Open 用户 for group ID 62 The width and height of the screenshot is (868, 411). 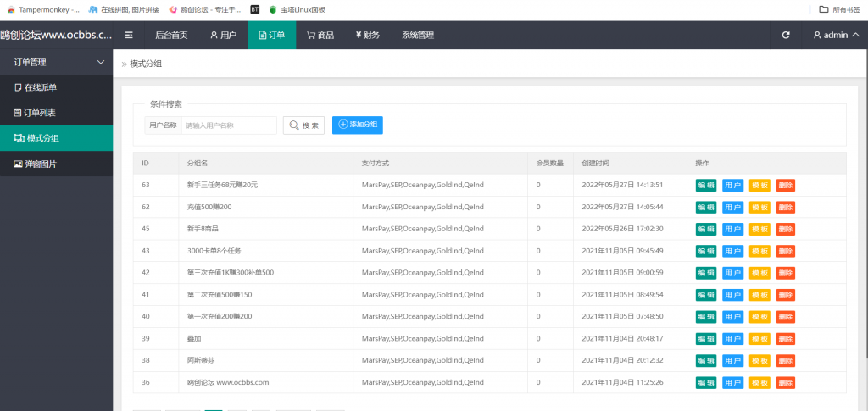(733, 207)
